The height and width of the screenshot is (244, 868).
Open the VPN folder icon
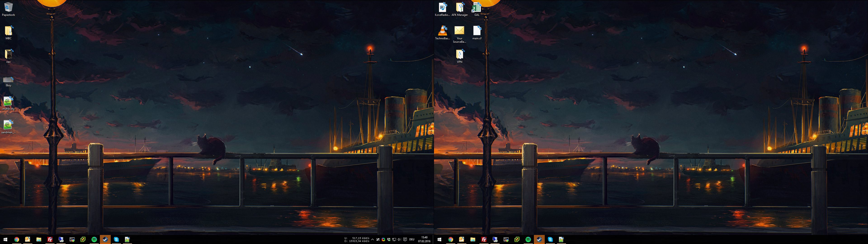click(x=459, y=55)
